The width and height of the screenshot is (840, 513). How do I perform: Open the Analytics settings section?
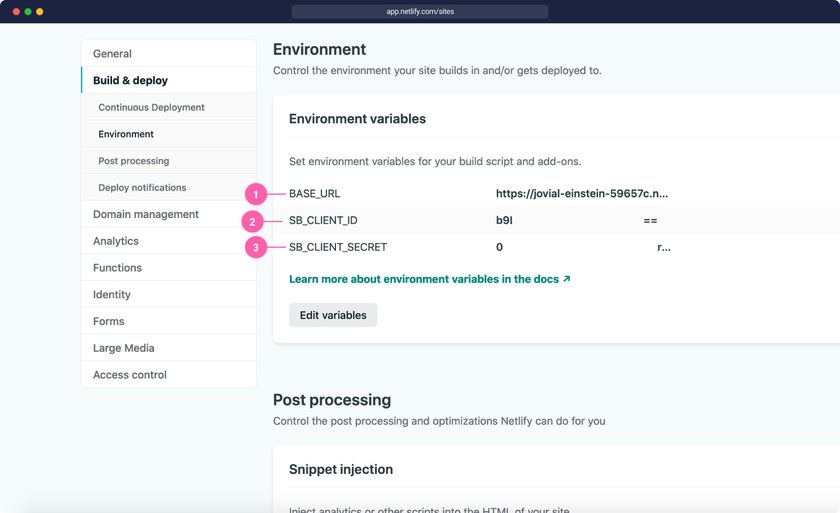pyautogui.click(x=115, y=241)
